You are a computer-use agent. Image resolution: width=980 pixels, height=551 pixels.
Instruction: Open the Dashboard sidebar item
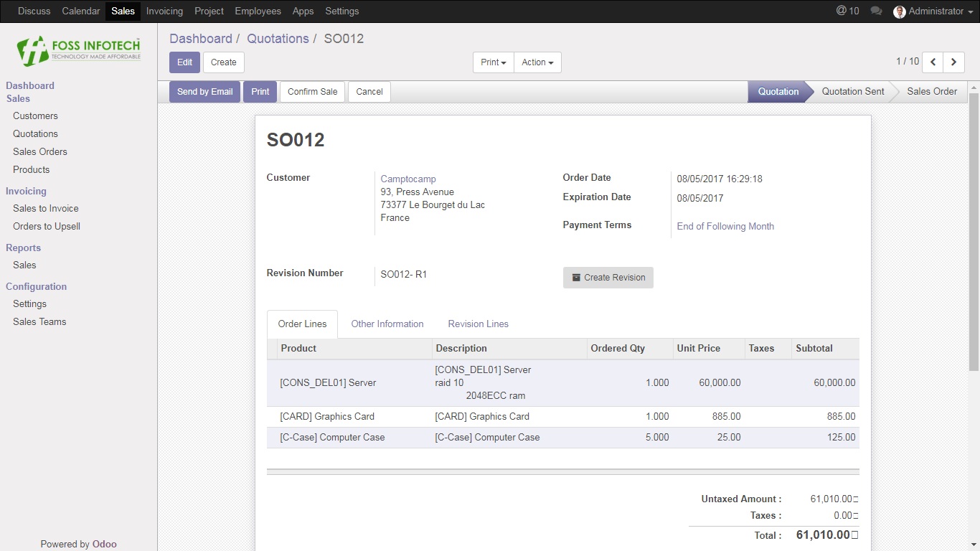point(30,85)
